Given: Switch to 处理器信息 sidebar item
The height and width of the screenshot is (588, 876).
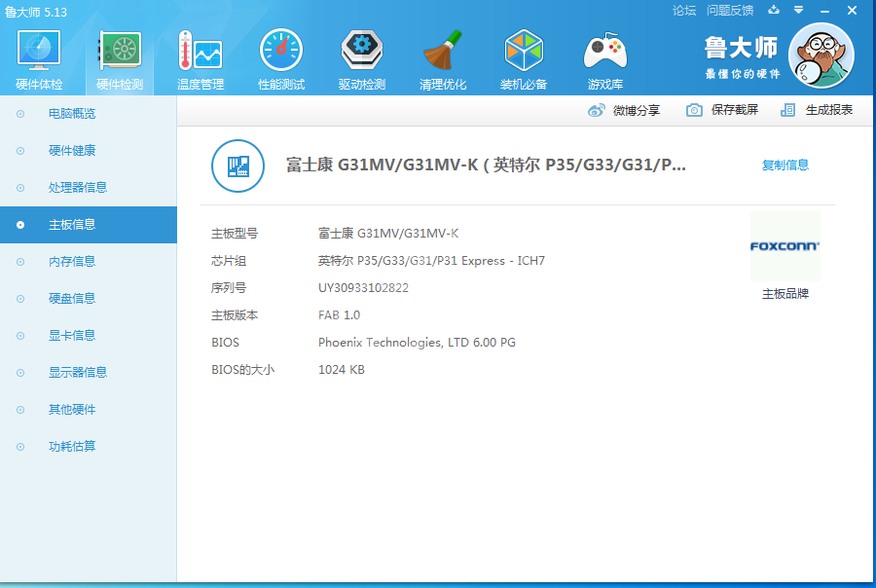Looking at the screenshot, I should [89, 187].
